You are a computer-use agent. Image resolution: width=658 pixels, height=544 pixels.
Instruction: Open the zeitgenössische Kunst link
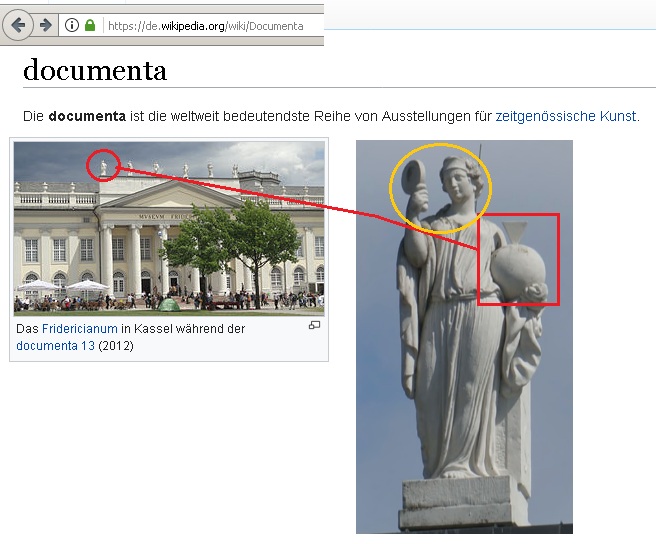click(x=566, y=116)
